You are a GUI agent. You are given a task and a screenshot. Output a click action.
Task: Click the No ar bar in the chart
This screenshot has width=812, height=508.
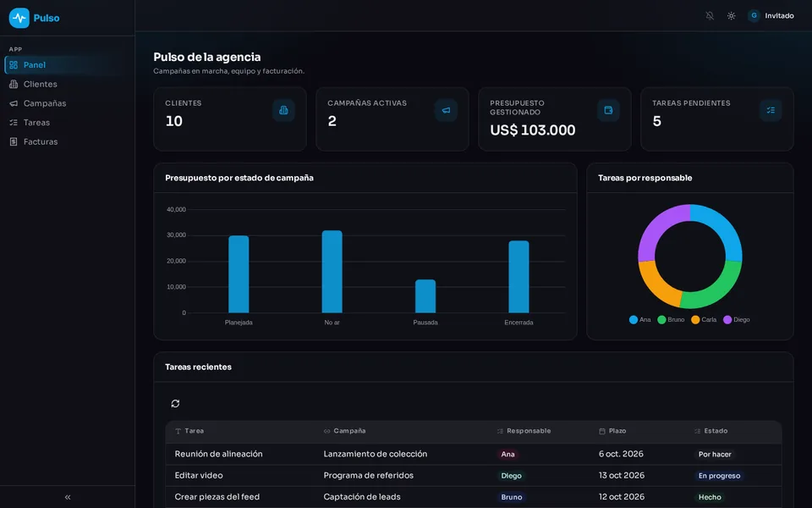(332, 272)
